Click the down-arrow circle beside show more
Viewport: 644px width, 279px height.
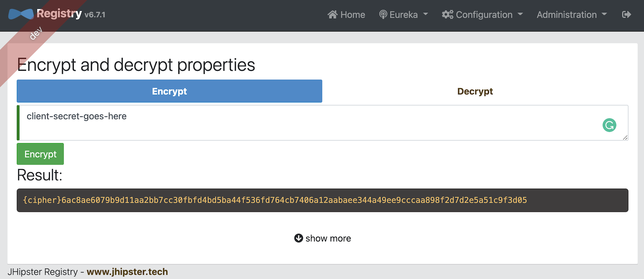tap(299, 238)
